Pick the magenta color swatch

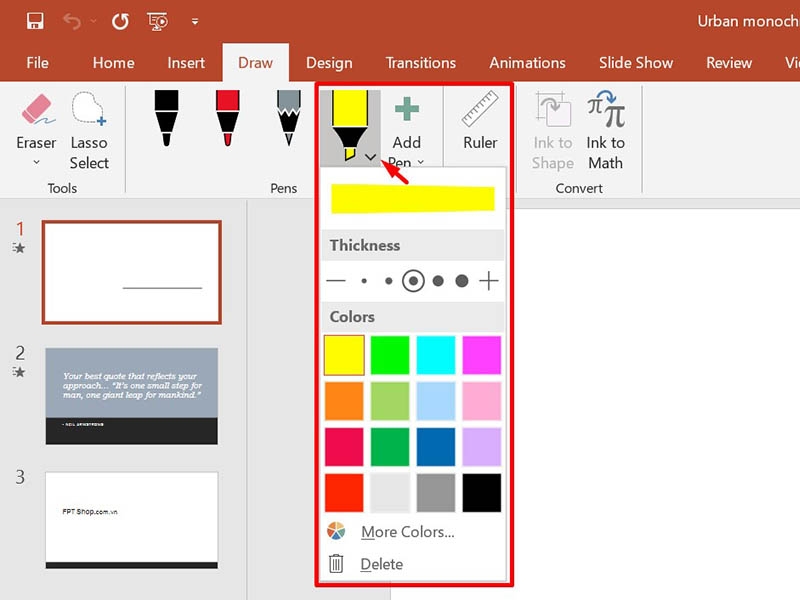[x=482, y=355]
